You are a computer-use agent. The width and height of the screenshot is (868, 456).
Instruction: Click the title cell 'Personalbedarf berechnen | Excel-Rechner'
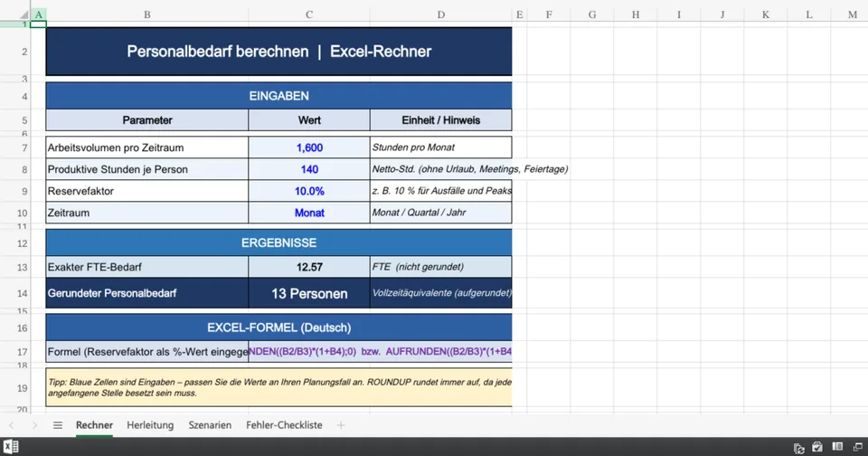click(x=279, y=52)
